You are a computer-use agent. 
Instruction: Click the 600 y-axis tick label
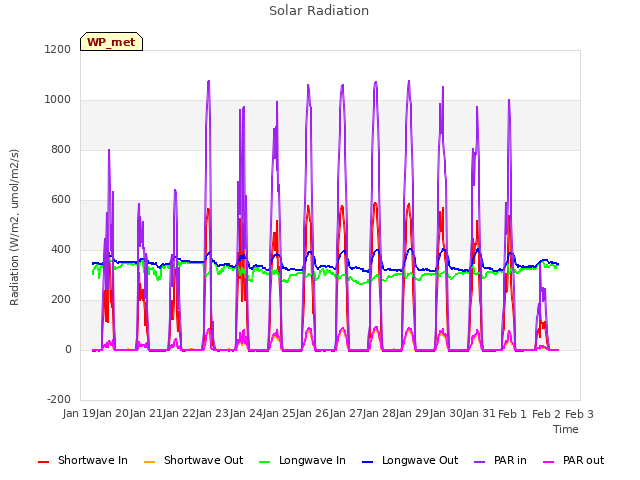pyautogui.click(x=61, y=200)
